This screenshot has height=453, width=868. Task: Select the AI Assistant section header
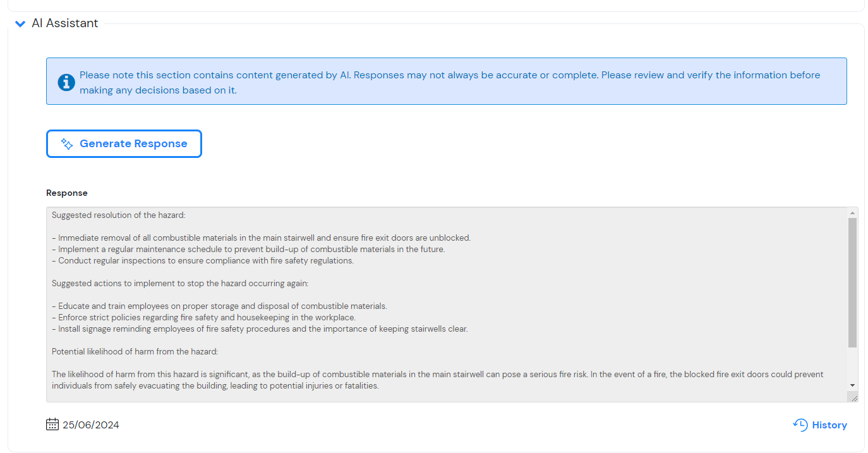pyautogui.click(x=65, y=23)
